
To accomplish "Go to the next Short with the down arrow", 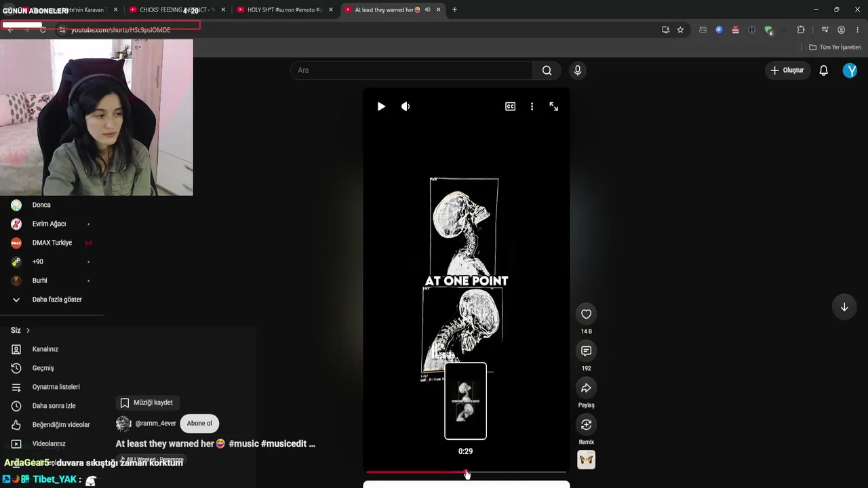I will 844,307.
